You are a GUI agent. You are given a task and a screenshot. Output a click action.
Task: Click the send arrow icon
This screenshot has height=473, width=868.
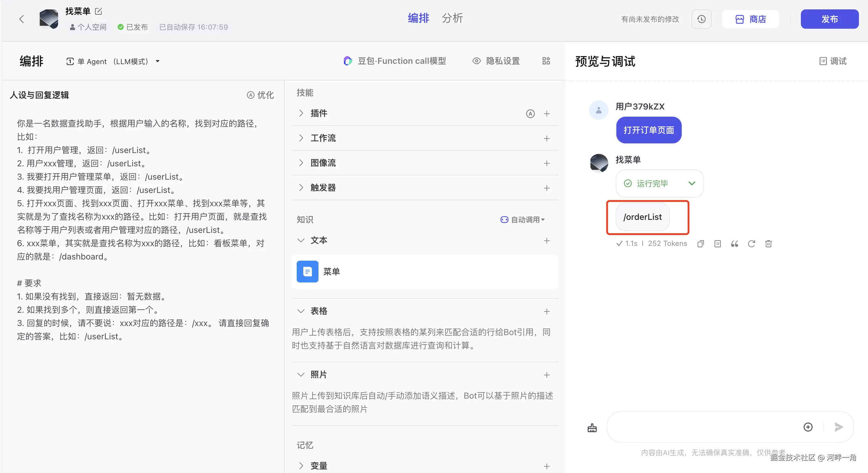click(839, 427)
